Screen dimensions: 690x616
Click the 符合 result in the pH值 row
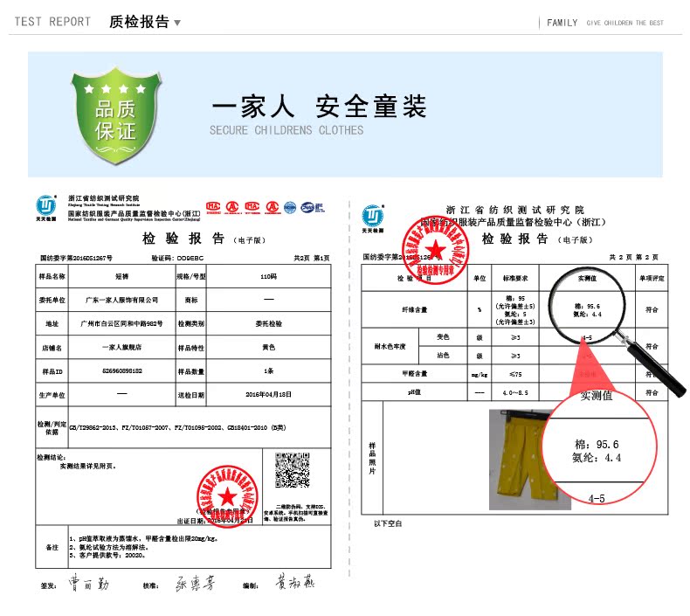click(652, 391)
